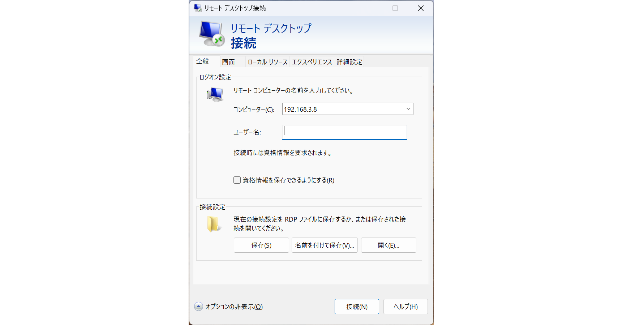Choose 名前を付けて保存(V)... button
644x325 pixels.
point(325,245)
